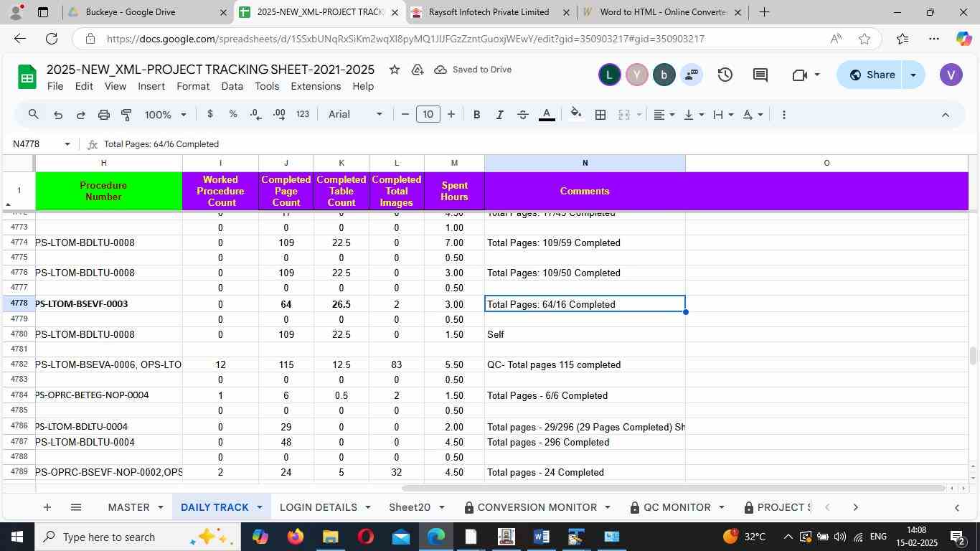Image resolution: width=980 pixels, height=551 pixels.
Task: Open horizontal align dropdown
Action: point(664,115)
